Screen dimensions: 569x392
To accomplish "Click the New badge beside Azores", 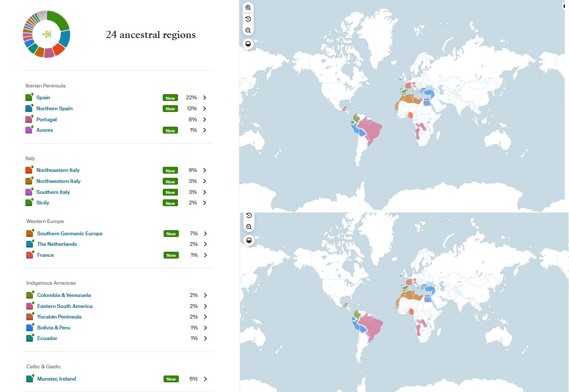I will click(x=170, y=131).
